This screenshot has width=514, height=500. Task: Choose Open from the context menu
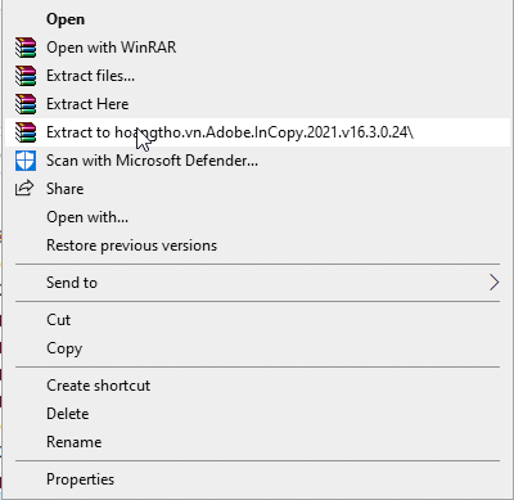click(x=257, y=19)
